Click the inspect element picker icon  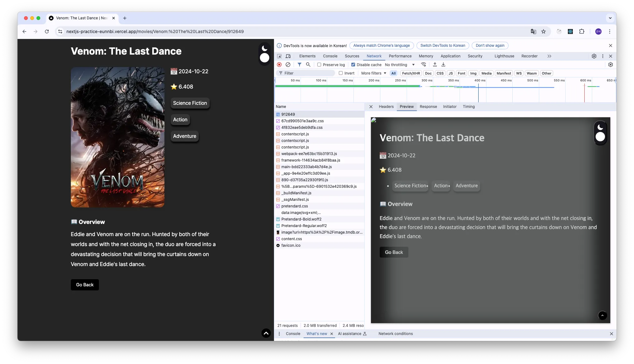279,56
